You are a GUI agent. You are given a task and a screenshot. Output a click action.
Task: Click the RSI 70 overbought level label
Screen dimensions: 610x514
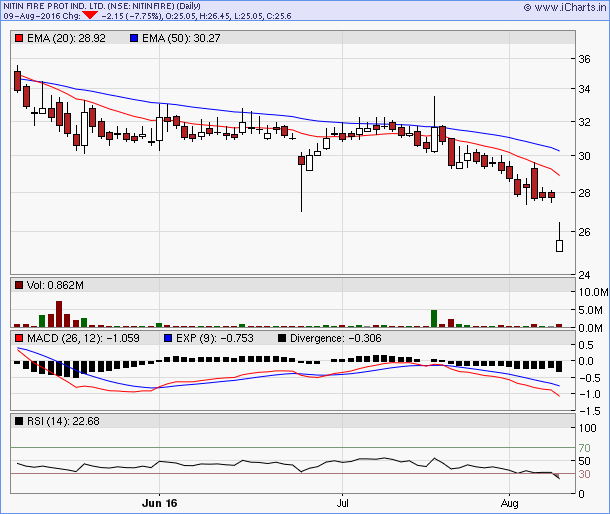click(584, 448)
